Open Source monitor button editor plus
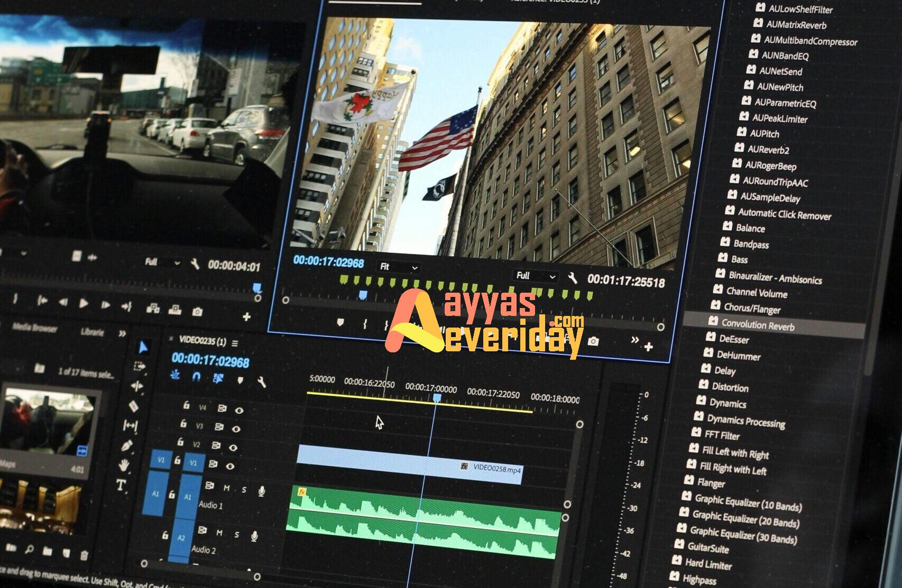902x588 pixels. [246, 316]
